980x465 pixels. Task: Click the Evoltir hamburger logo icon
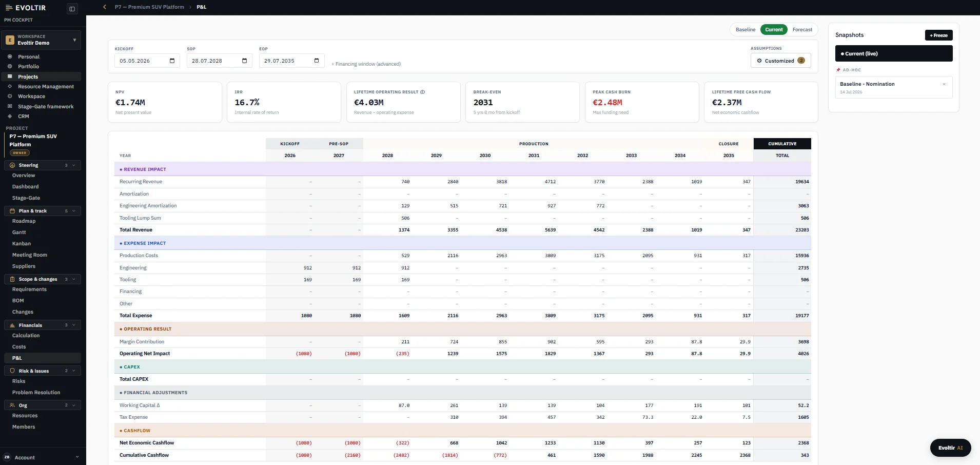coord(9,8)
